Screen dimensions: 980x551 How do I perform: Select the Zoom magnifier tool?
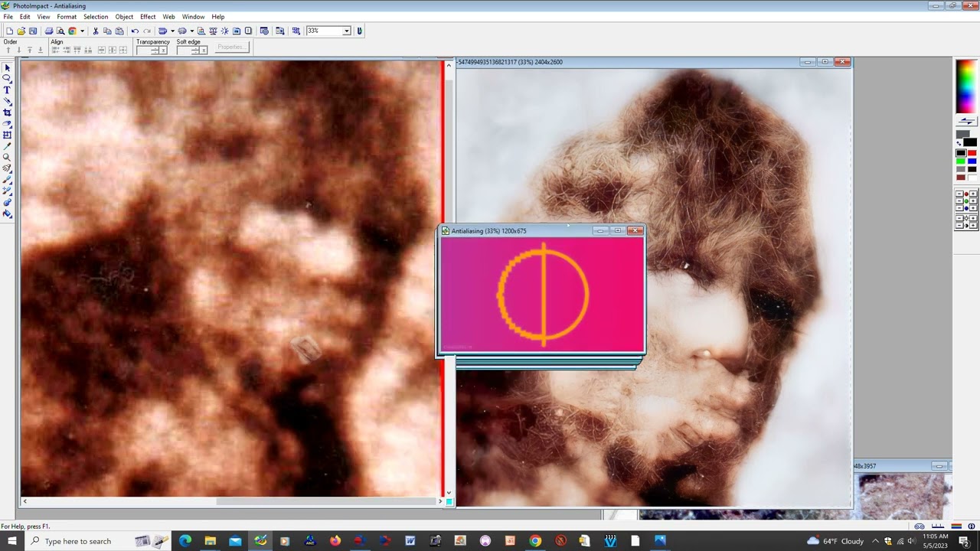(8, 157)
